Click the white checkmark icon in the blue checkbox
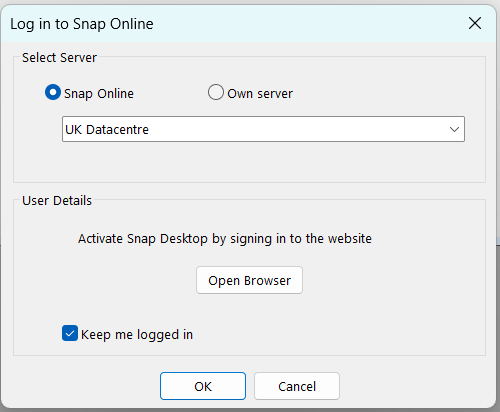 [x=70, y=333]
